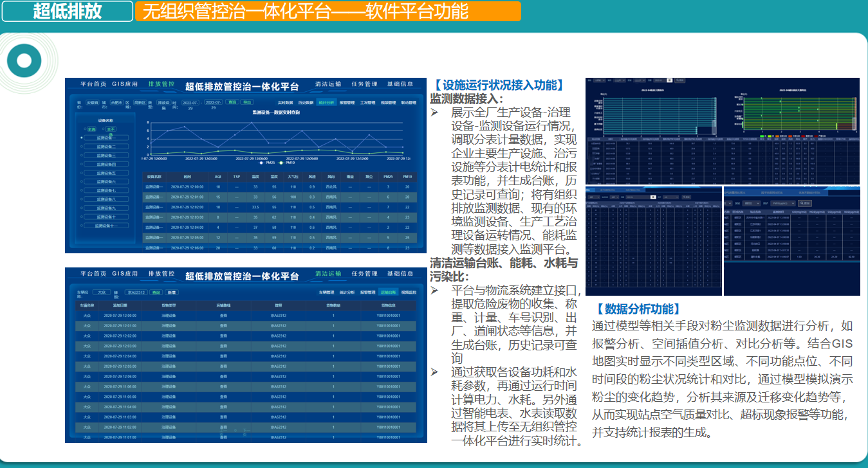Open the PM10(μg/m3) factor dropdown
The height and width of the screenshot is (468, 868).
783,203
